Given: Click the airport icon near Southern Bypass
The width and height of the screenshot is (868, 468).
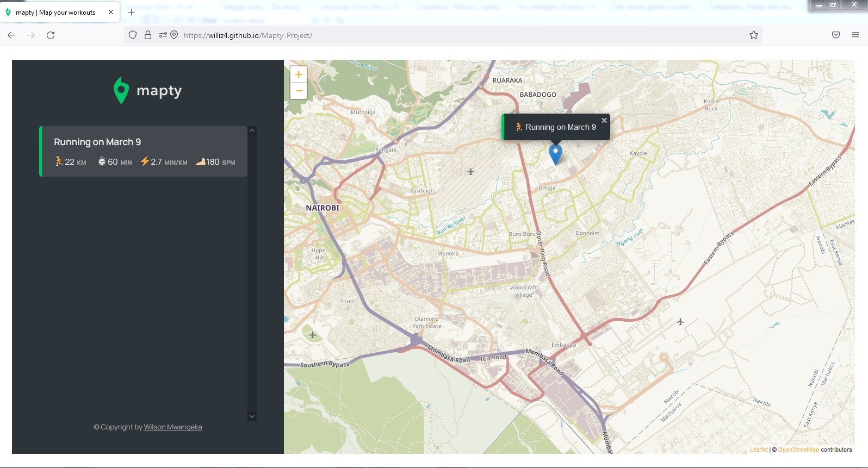Looking at the screenshot, I should (313, 335).
